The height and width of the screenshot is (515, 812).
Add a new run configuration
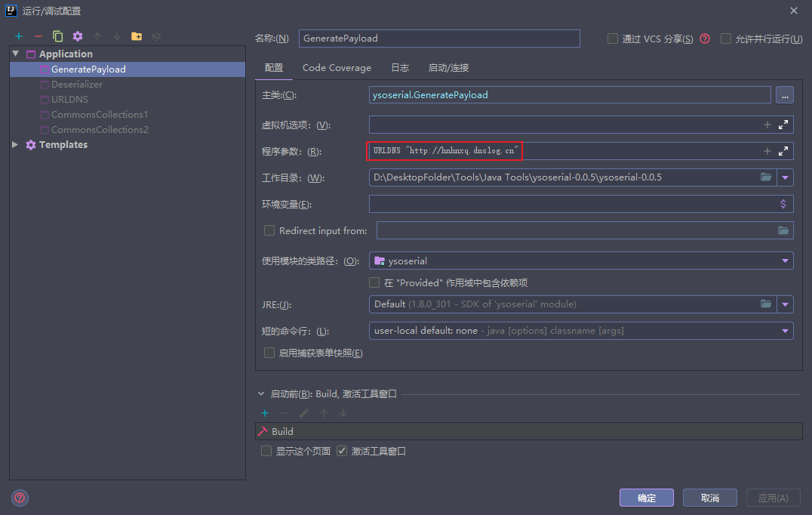[x=18, y=35]
